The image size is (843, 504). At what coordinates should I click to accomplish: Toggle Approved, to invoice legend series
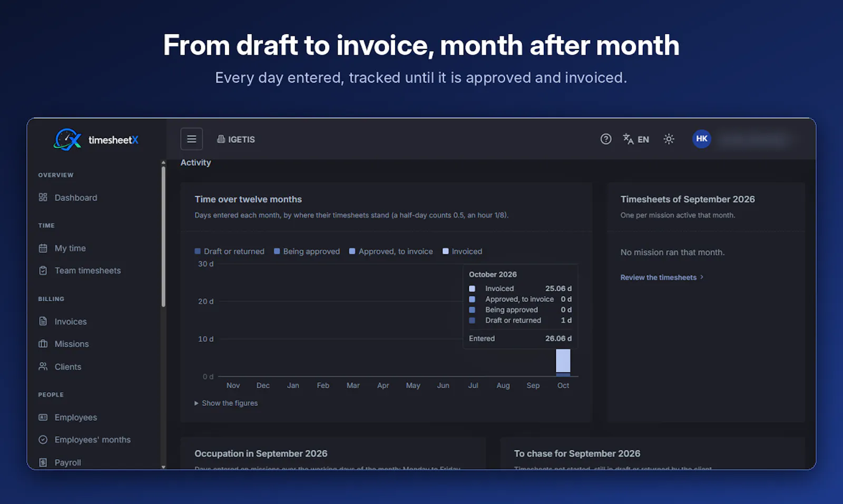click(x=391, y=251)
